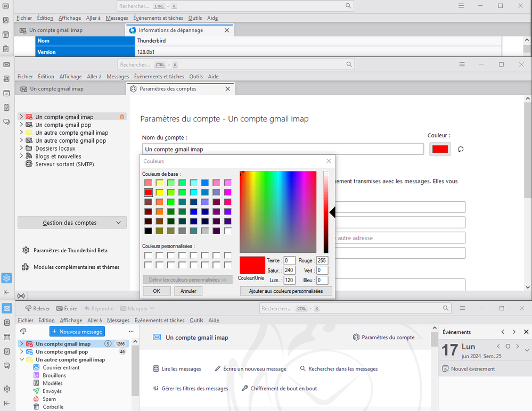The height and width of the screenshot is (411, 532).
Task: Click get-messages cloud icon above folder pane
Action: point(23,331)
